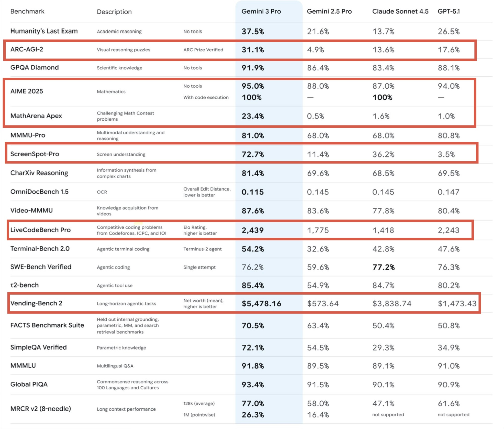Screen dimensions: 504x429
Task: Click the Claude Sonnet 4.5 column header
Action: point(400,11)
